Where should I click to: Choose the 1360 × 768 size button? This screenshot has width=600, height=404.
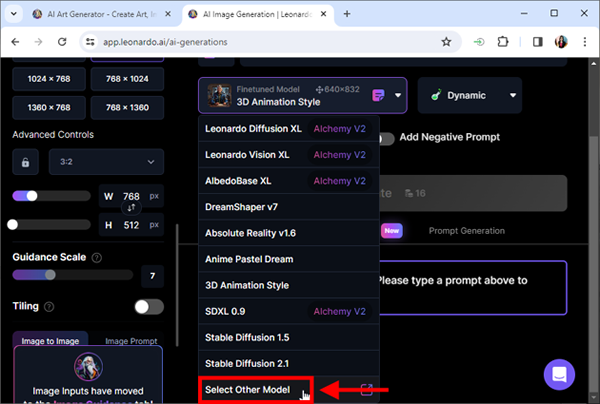coord(49,108)
